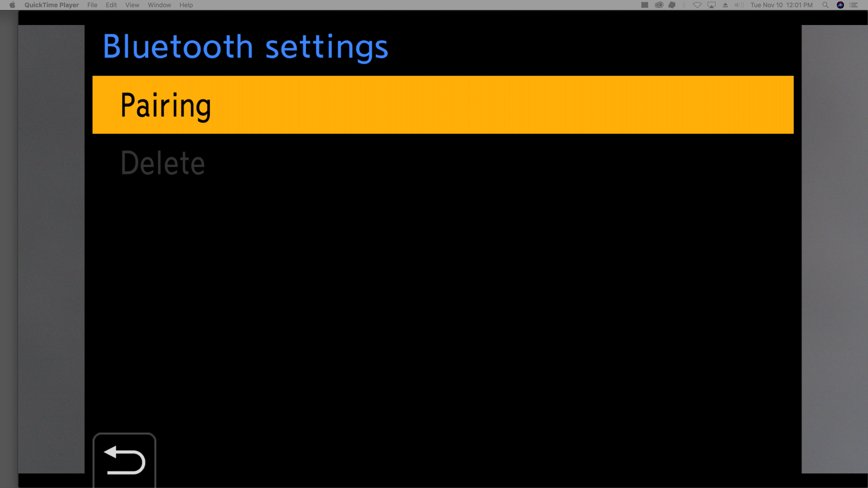Open Adobe Creative Cloud menu bar icon

pyautogui.click(x=659, y=5)
